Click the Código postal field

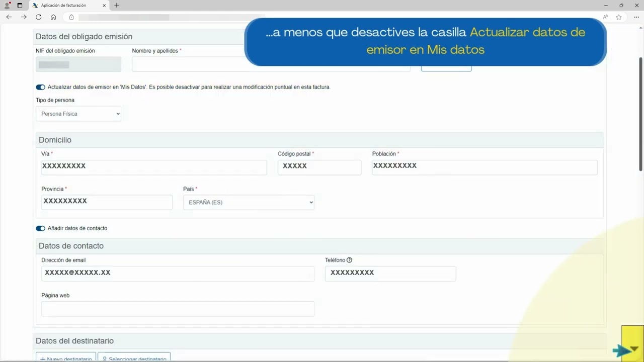319,167
